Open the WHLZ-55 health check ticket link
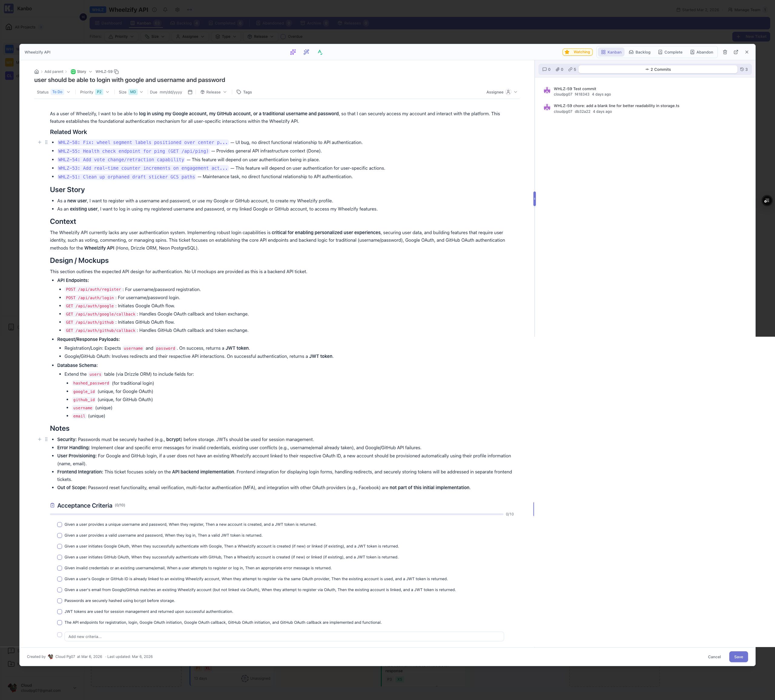Image resolution: width=775 pixels, height=700 pixels. (x=133, y=151)
